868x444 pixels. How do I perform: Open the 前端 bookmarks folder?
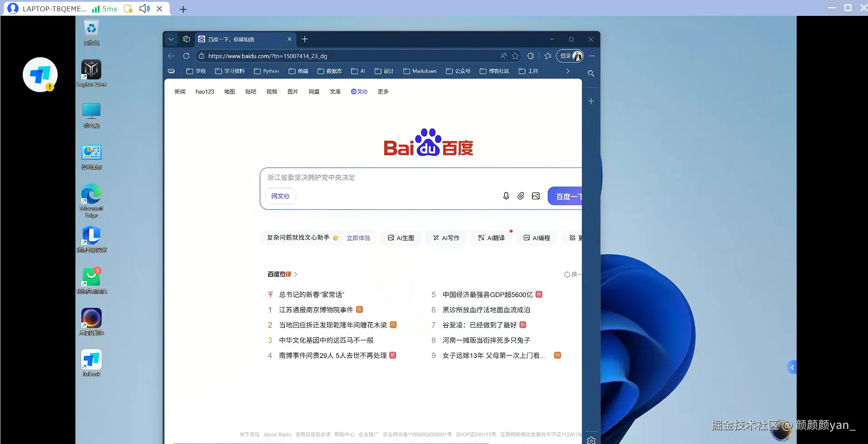coord(298,71)
